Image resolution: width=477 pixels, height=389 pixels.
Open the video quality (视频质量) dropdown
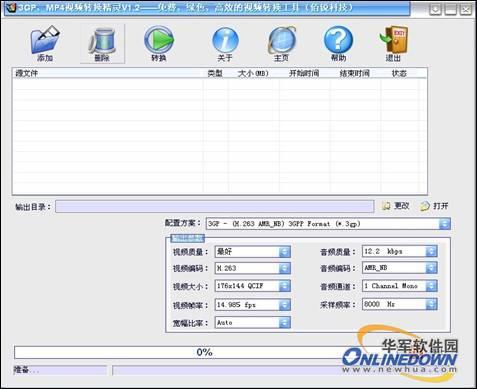[253, 252]
